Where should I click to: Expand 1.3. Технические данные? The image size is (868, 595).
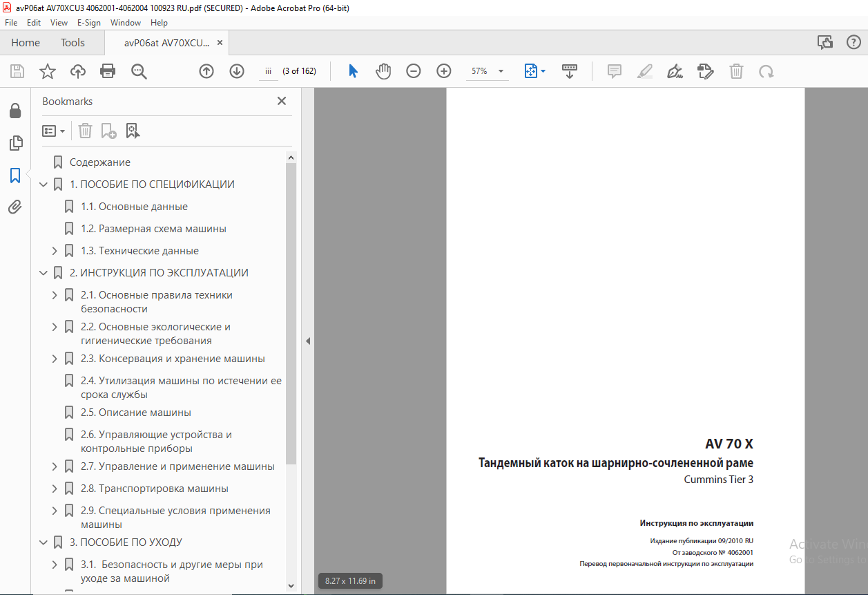click(55, 251)
